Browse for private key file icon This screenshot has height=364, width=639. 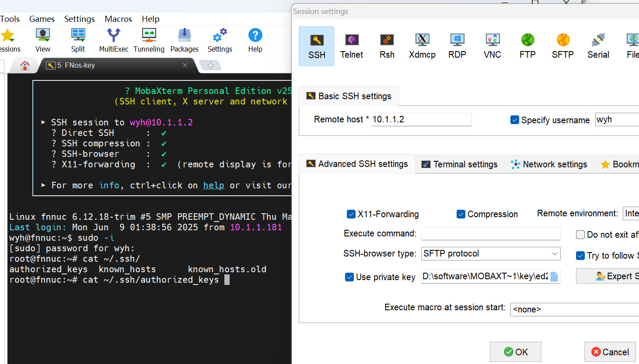[554, 277]
